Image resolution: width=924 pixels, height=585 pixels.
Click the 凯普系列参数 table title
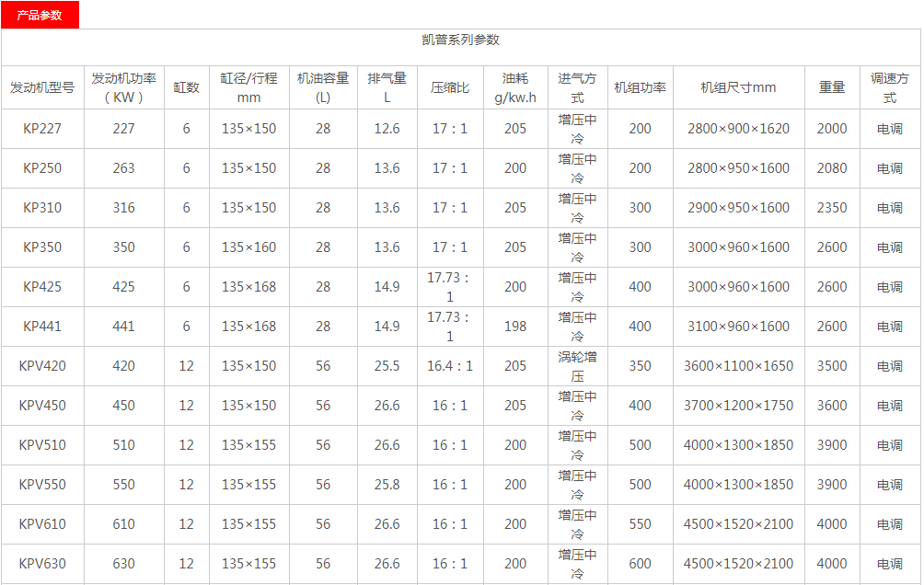coord(461,40)
